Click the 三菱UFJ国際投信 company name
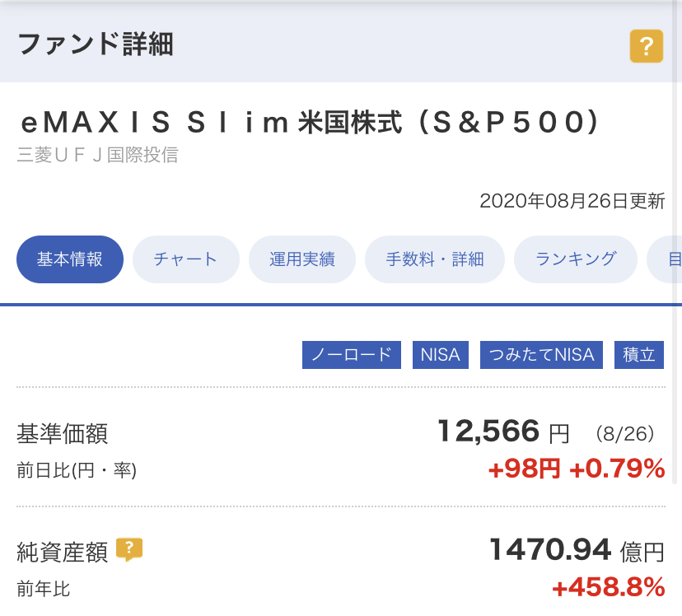The width and height of the screenshot is (682, 616). (97, 155)
